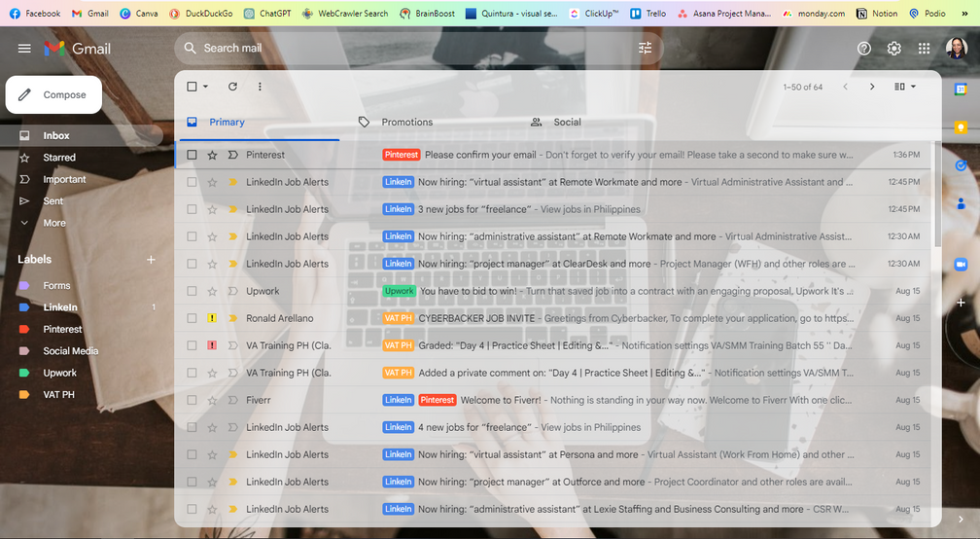Screen dimensions: 980x539
Task: Hide the side panel chevron
Action: point(961,519)
